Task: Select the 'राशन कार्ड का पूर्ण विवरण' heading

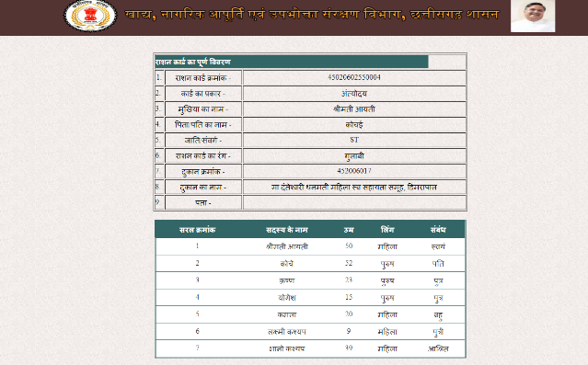Action: pyautogui.click(x=193, y=62)
